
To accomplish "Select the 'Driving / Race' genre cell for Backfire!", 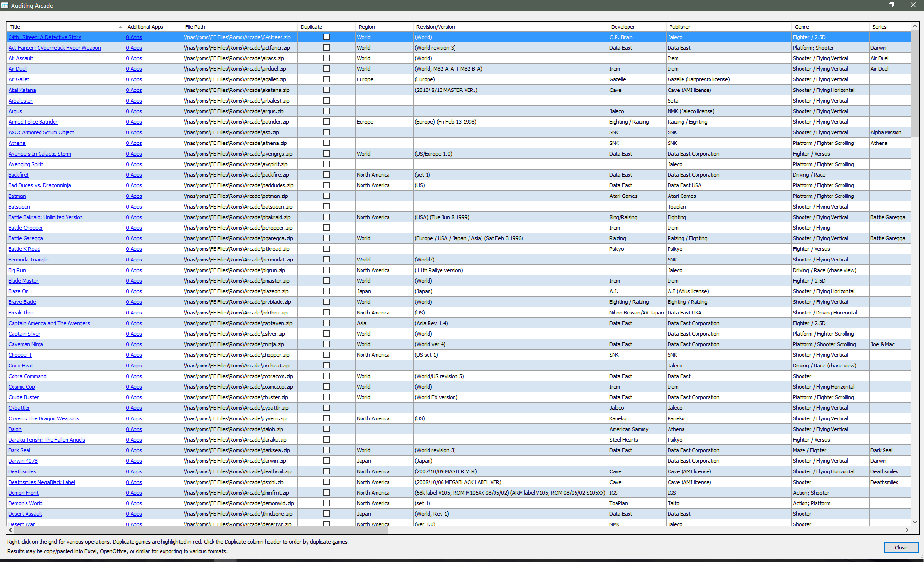I will point(830,175).
